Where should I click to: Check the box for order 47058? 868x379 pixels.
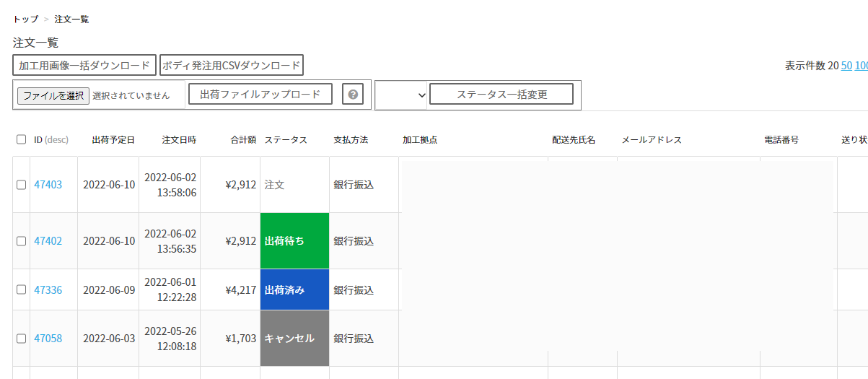click(21, 338)
